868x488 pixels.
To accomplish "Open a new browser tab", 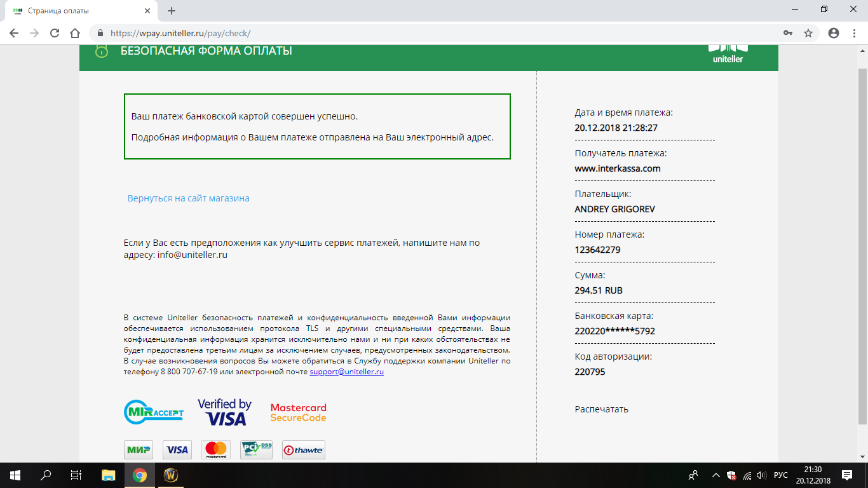I will point(172,11).
